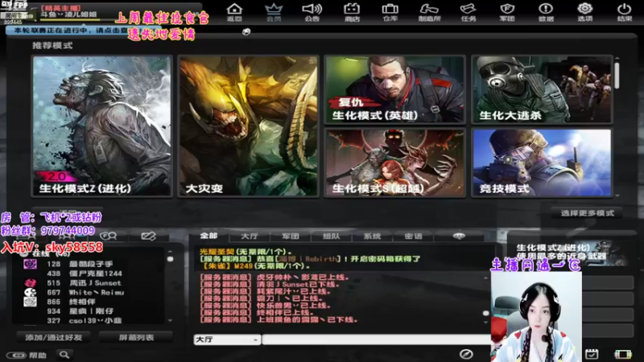Select player csol39丷小曲 in list
Screen dimensions: 644x362
(x=95, y=320)
